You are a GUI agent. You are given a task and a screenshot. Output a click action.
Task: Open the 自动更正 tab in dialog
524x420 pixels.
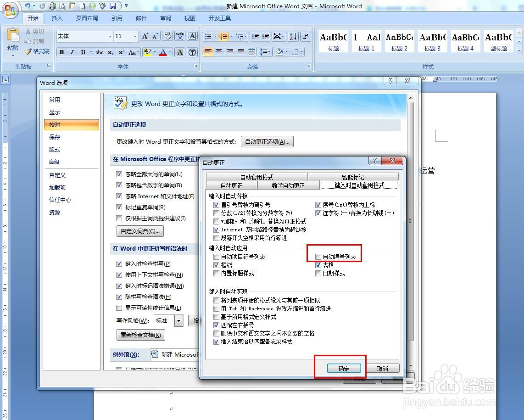click(231, 185)
